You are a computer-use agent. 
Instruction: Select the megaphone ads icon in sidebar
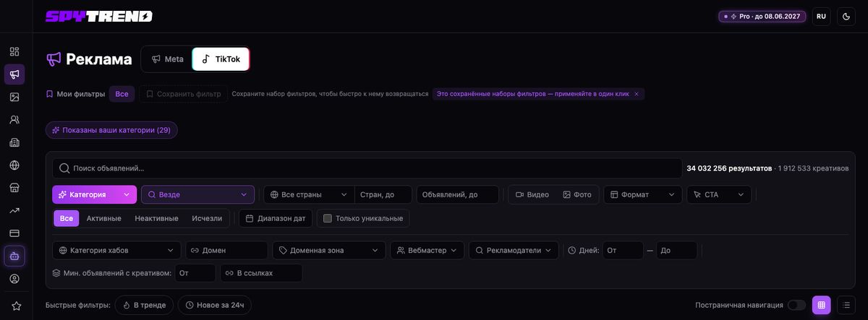tap(14, 74)
